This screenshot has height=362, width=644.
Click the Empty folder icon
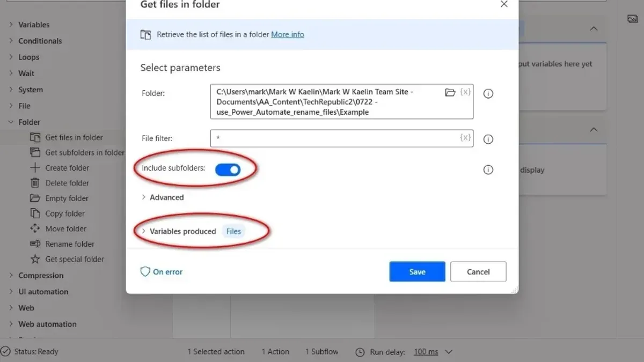(35, 198)
